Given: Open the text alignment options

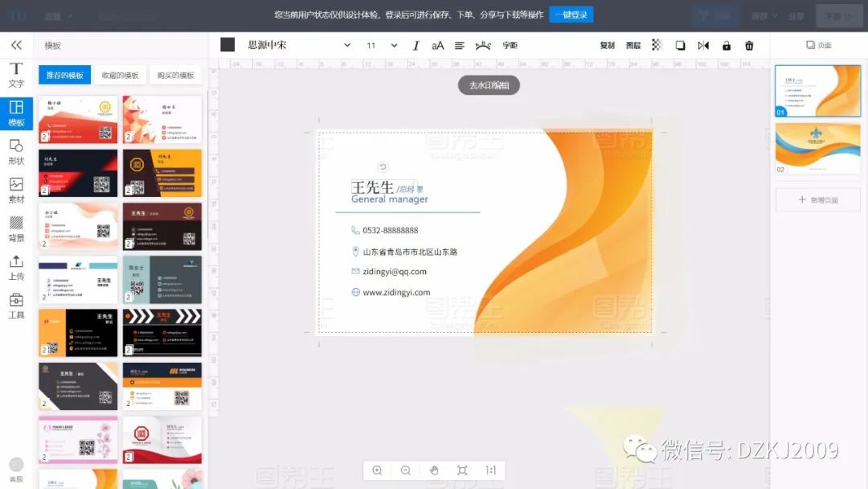Looking at the screenshot, I should 460,46.
